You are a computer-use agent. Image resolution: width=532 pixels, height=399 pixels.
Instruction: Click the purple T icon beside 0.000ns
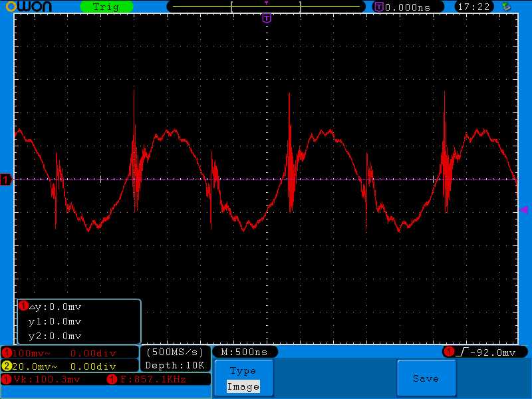click(378, 7)
